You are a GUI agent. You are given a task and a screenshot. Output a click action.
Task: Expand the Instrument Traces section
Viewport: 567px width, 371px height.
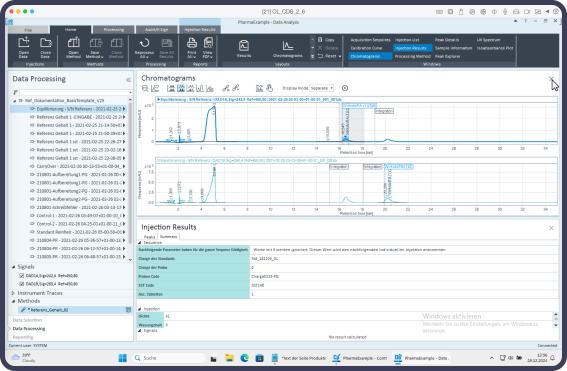pos(13,293)
